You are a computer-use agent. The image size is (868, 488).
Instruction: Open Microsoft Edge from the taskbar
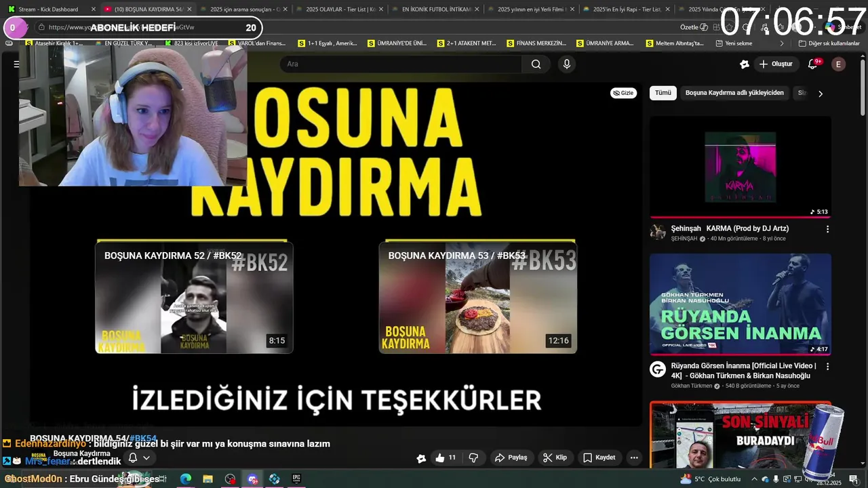click(186, 479)
